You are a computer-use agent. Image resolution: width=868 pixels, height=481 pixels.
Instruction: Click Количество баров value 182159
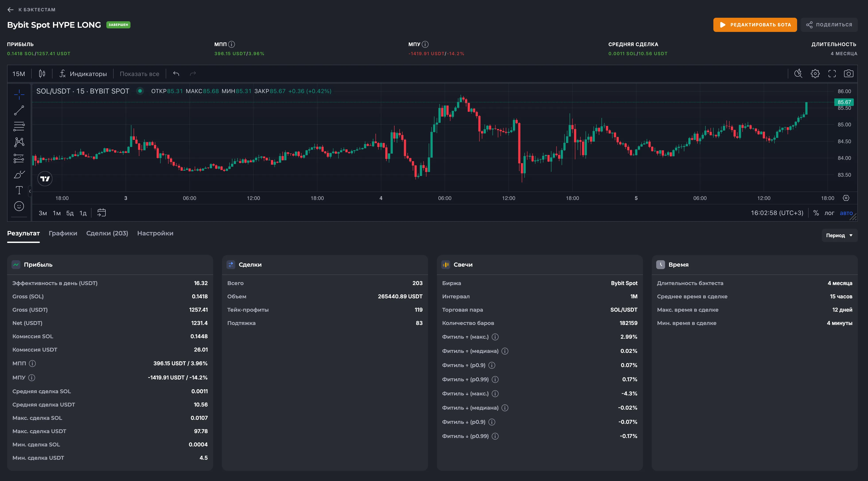[629, 323]
